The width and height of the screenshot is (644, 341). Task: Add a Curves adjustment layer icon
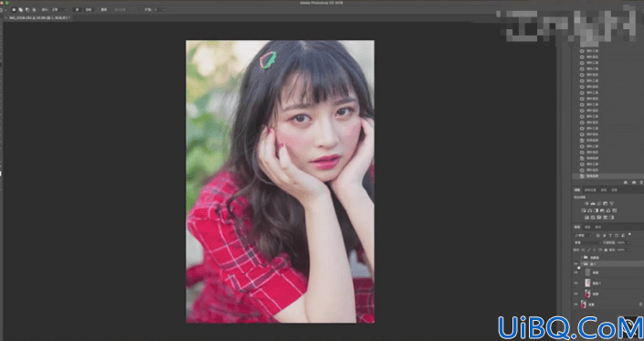(x=599, y=203)
